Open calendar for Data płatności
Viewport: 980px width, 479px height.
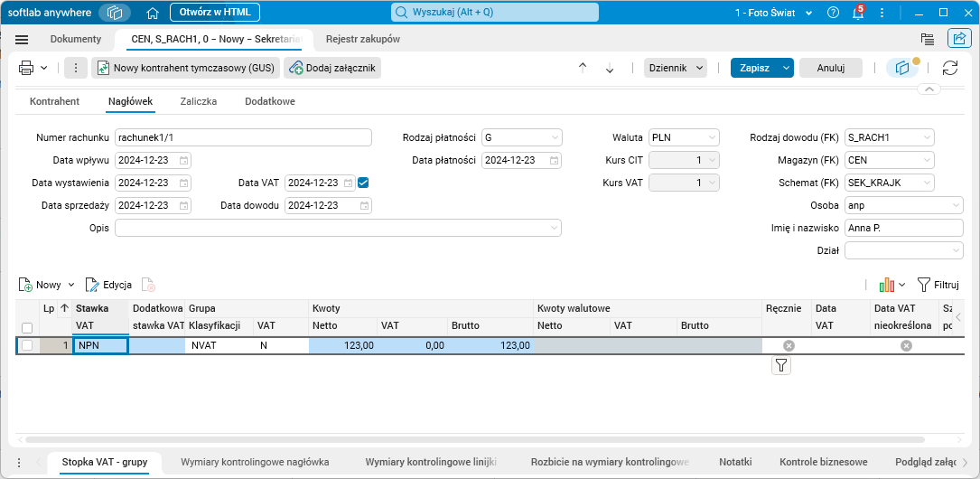555,160
